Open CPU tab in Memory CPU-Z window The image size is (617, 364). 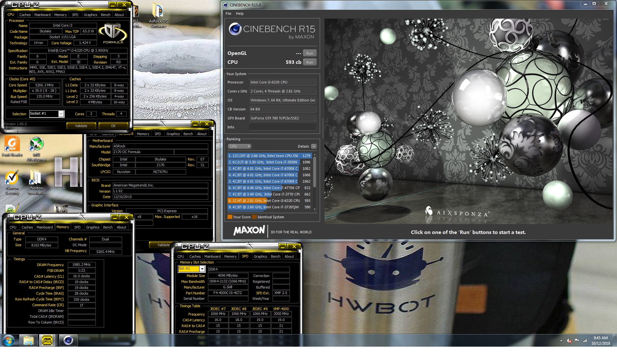pyautogui.click(x=13, y=227)
